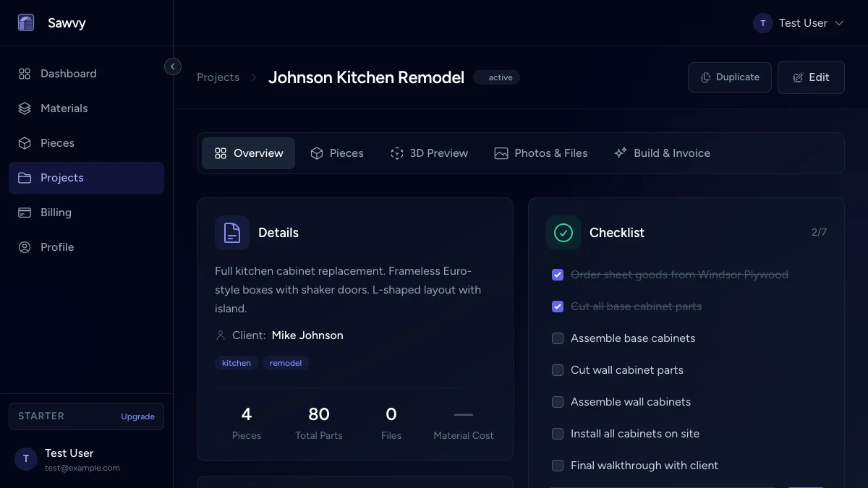Switch to the 3D Preview tab
The width and height of the screenshot is (868, 488).
[x=430, y=153]
